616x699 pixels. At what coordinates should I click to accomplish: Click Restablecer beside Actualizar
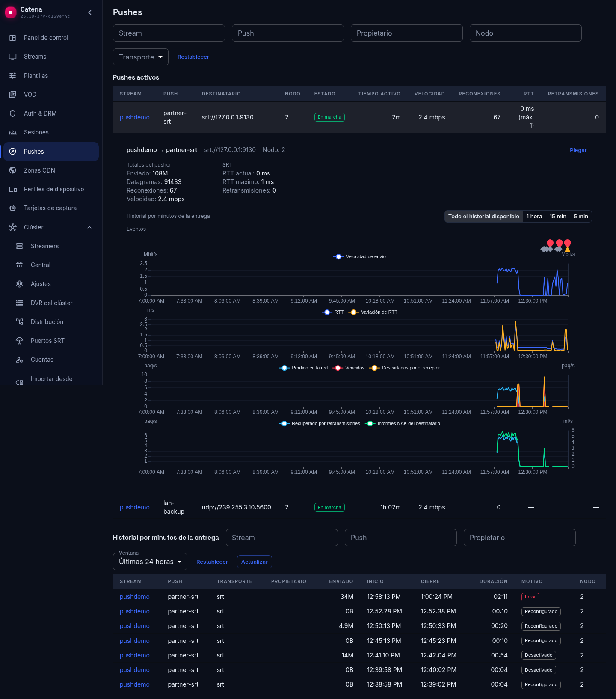coord(212,562)
